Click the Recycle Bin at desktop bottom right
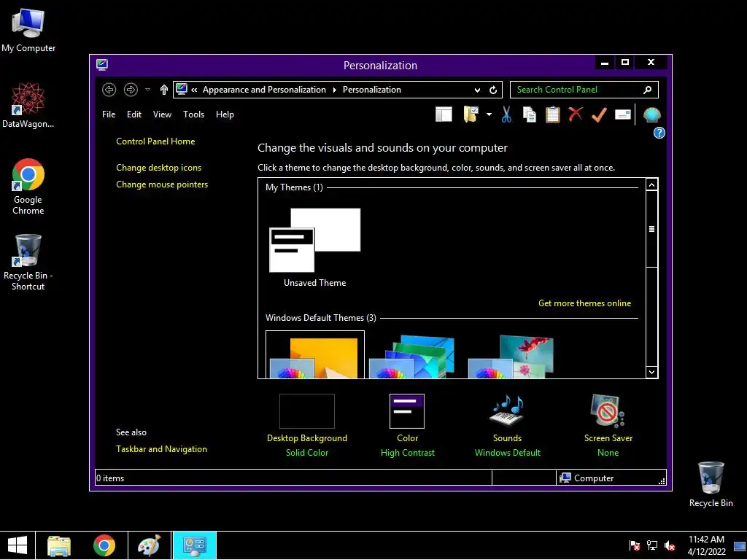747x560 pixels. coord(711,484)
